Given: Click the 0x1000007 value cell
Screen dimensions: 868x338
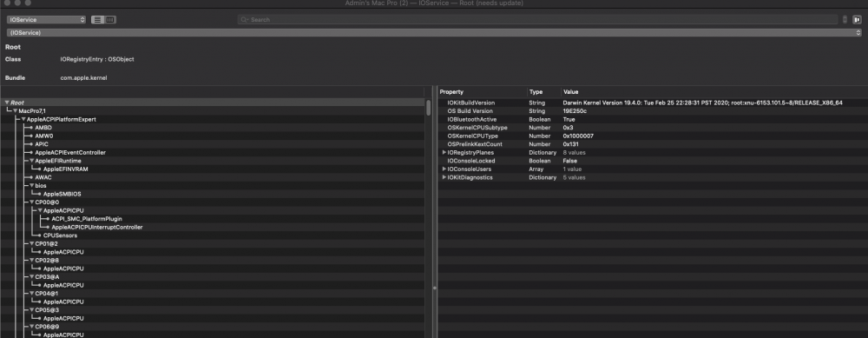Looking at the screenshot, I should coord(578,136).
